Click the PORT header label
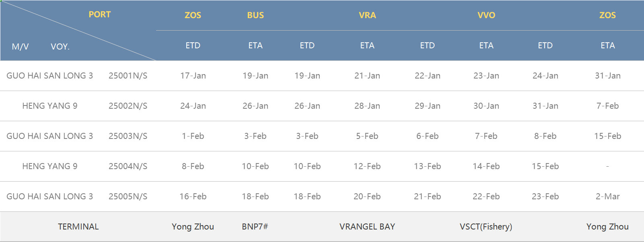Screen dimensions: 644x242 click(x=99, y=14)
